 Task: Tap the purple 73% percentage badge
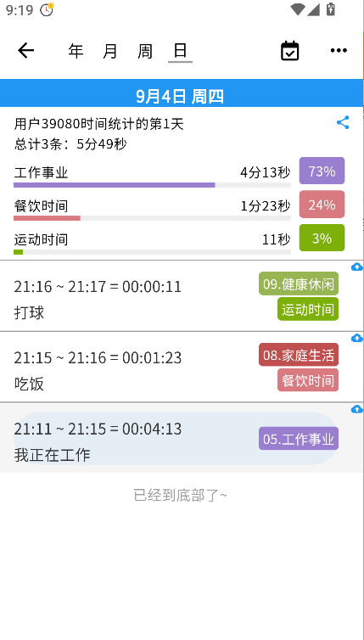tap(322, 171)
